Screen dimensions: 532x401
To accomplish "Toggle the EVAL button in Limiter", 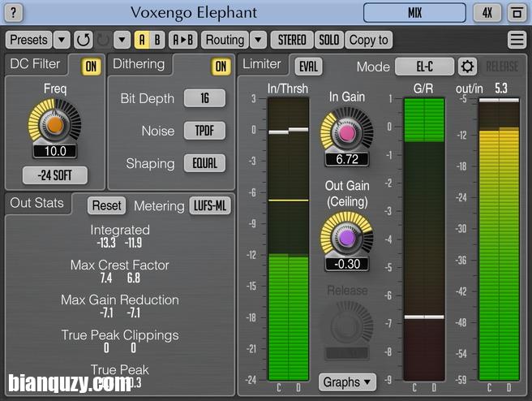I will point(308,67).
